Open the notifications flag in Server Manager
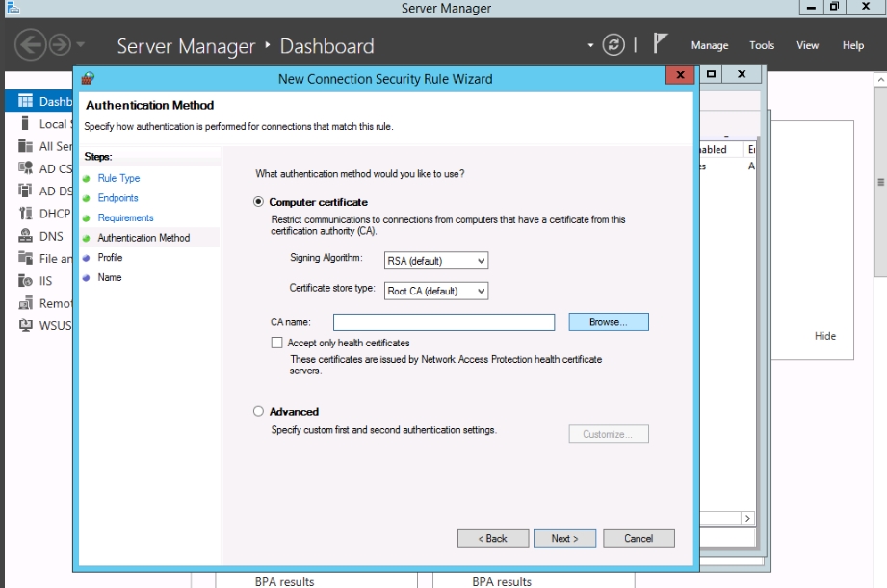This screenshot has width=887, height=588. (660, 43)
